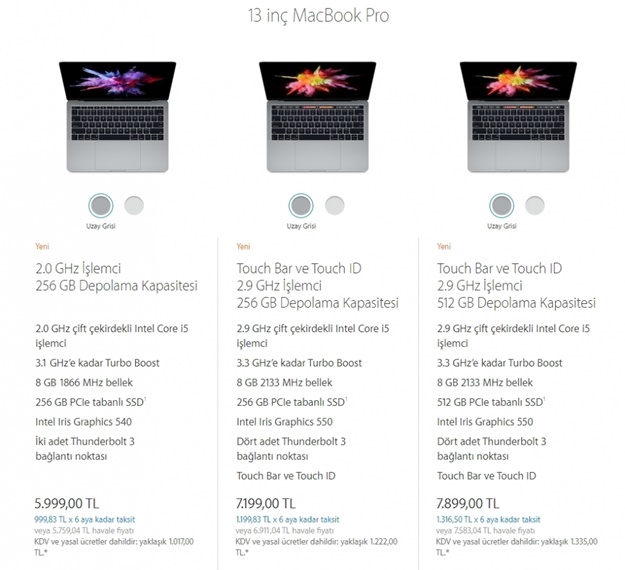Click the SSD footnote marker on first model

point(145,398)
